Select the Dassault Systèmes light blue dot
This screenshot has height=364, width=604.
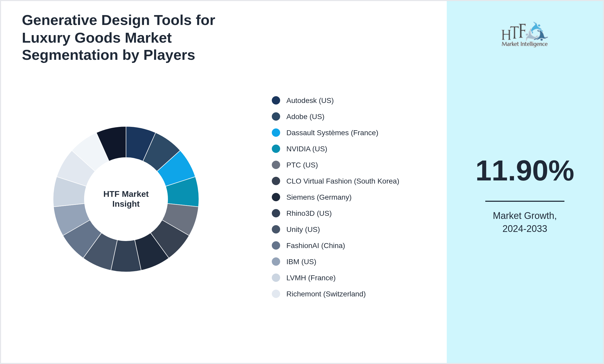click(275, 133)
